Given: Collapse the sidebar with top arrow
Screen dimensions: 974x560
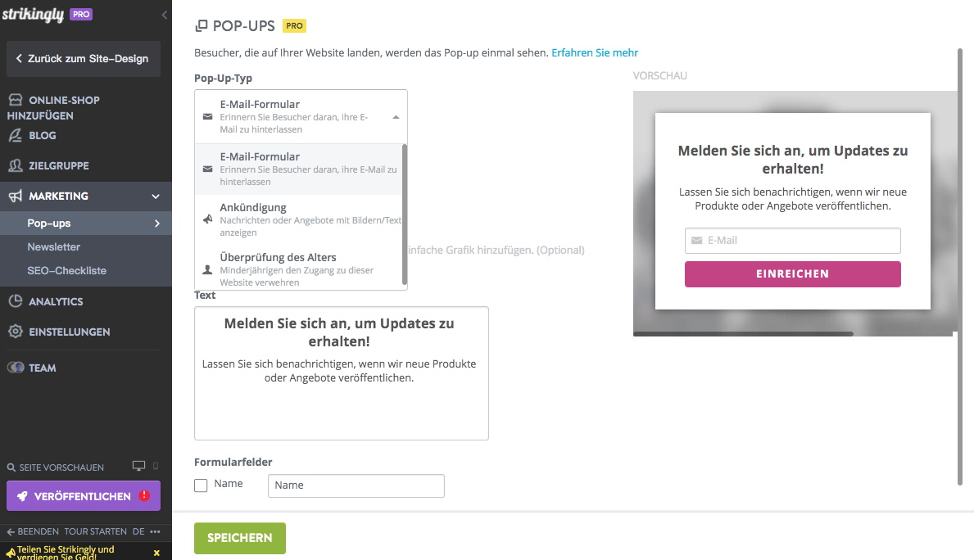Looking at the screenshot, I should tap(164, 15).
